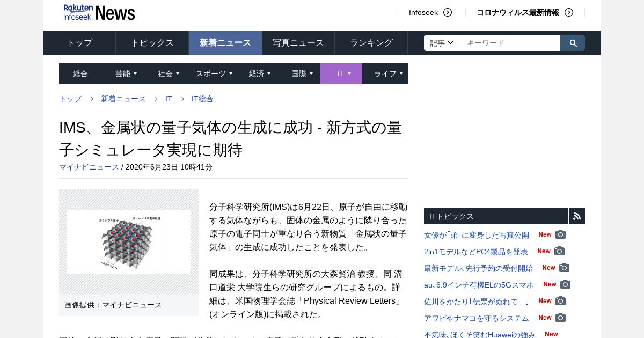
Task: Open the 写真ニュース tab
Action: pyautogui.click(x=298, y=43)
